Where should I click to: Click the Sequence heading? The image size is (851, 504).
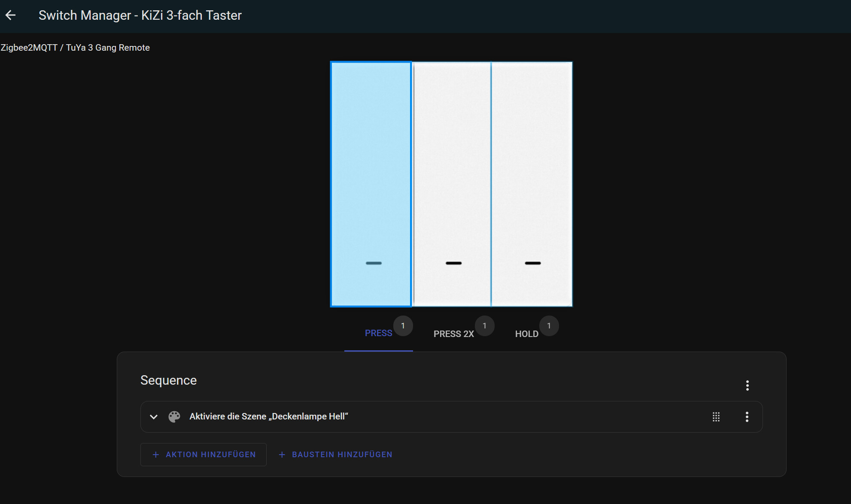pos(168,380)
